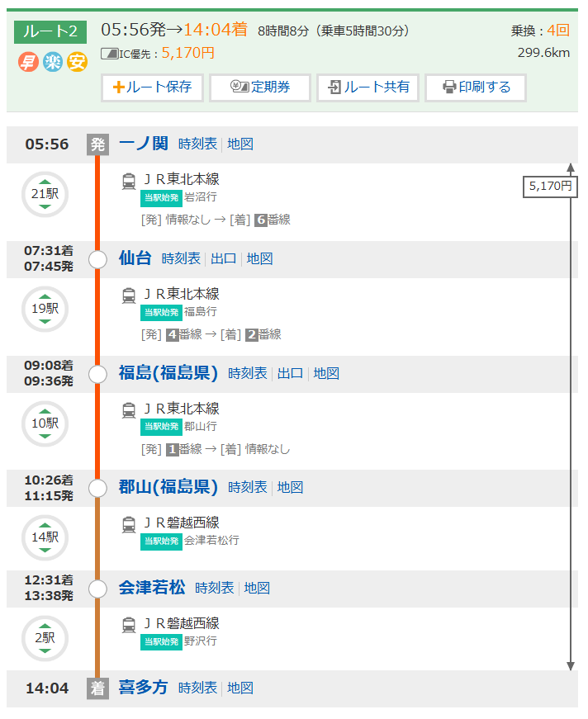
Task: Open 地図 map for 福島(福島県)
Action: (x=326, y=374)
